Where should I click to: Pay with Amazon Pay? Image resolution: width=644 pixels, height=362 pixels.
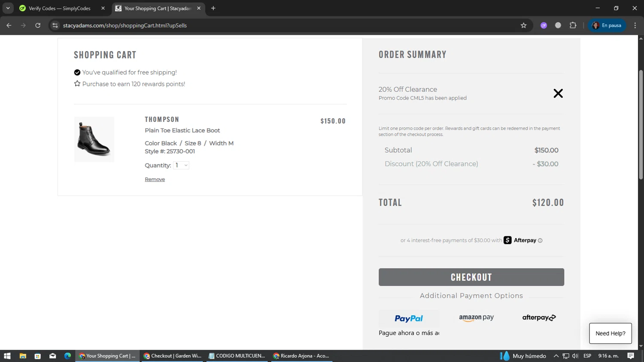pyautogui.click(x=476, y=318)
